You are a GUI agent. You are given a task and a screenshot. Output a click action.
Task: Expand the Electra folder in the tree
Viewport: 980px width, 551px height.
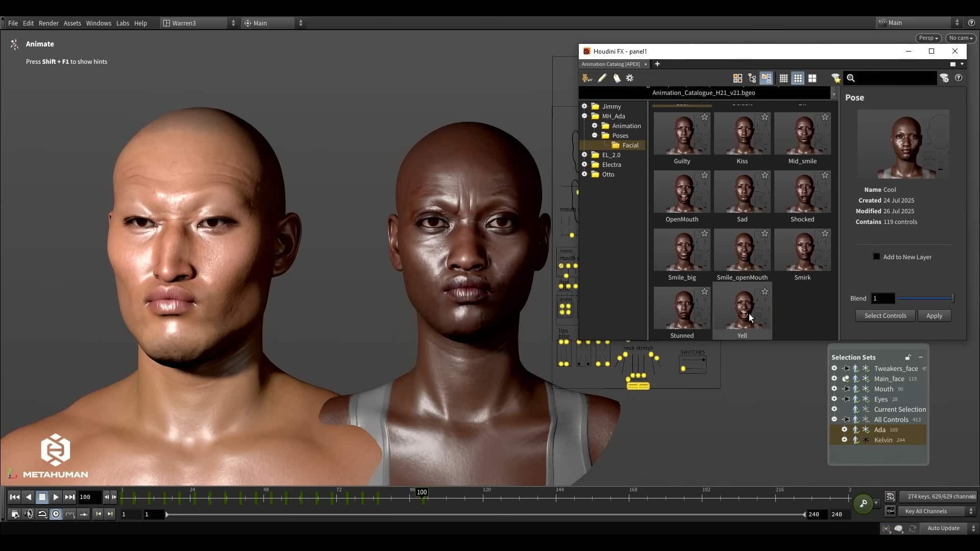point(585,164)
